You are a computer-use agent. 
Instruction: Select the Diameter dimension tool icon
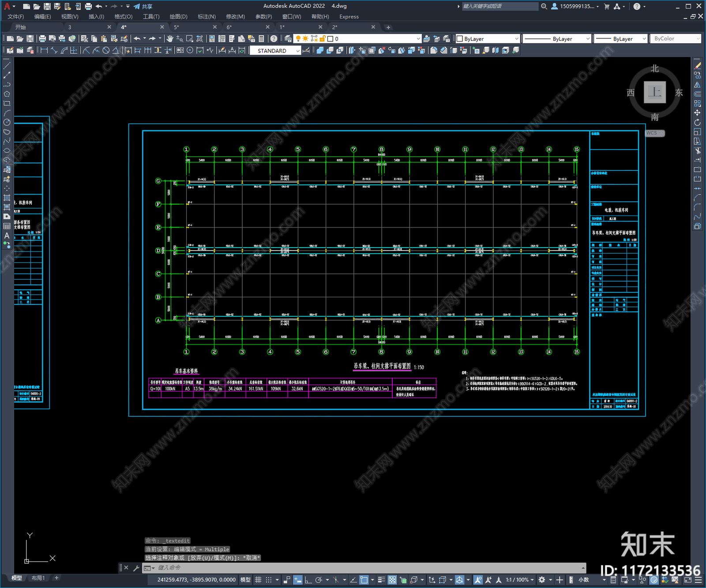(106, 50)
